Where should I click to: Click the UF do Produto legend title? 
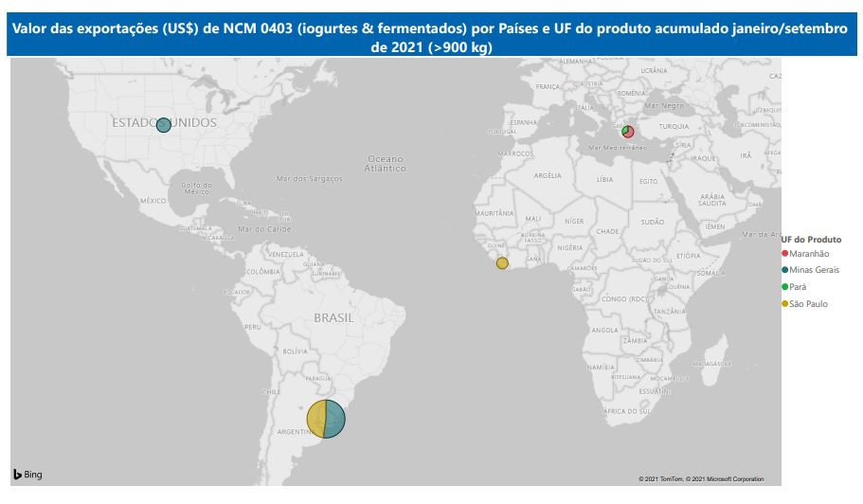[x=811, y=240]
